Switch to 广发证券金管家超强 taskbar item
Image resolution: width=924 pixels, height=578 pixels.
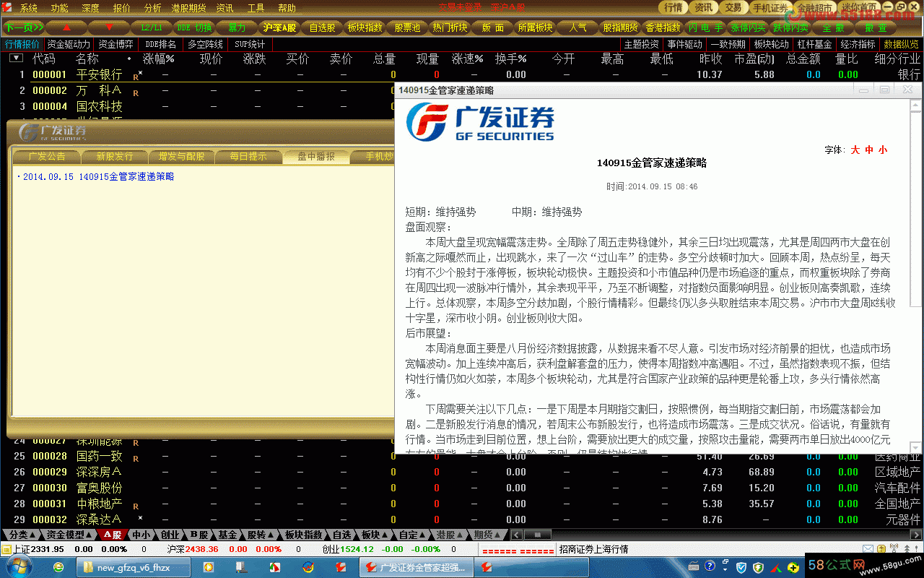[x=417, y=567]
